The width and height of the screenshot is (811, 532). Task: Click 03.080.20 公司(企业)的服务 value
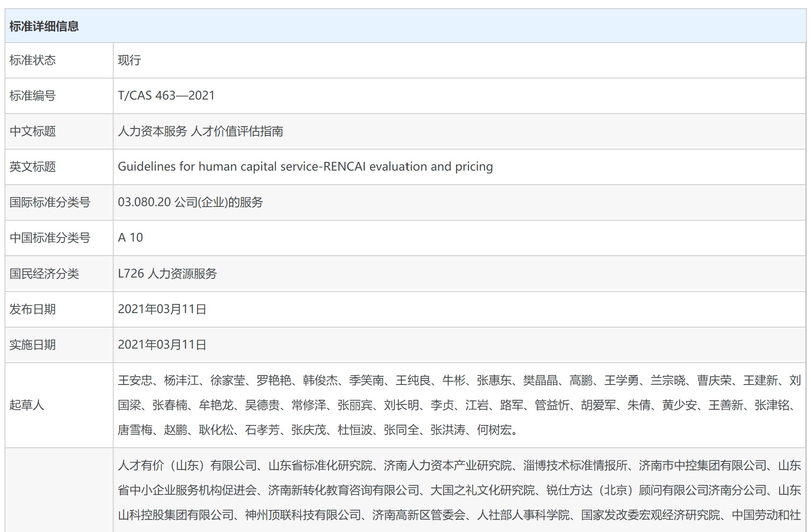(x=190, y=202)
